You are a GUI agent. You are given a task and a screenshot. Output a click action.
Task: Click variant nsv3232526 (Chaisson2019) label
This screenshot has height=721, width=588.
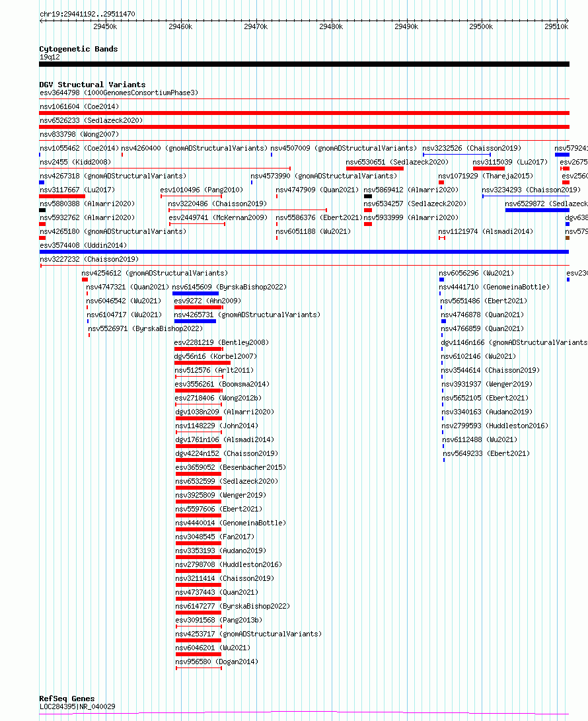click(472, 148)
